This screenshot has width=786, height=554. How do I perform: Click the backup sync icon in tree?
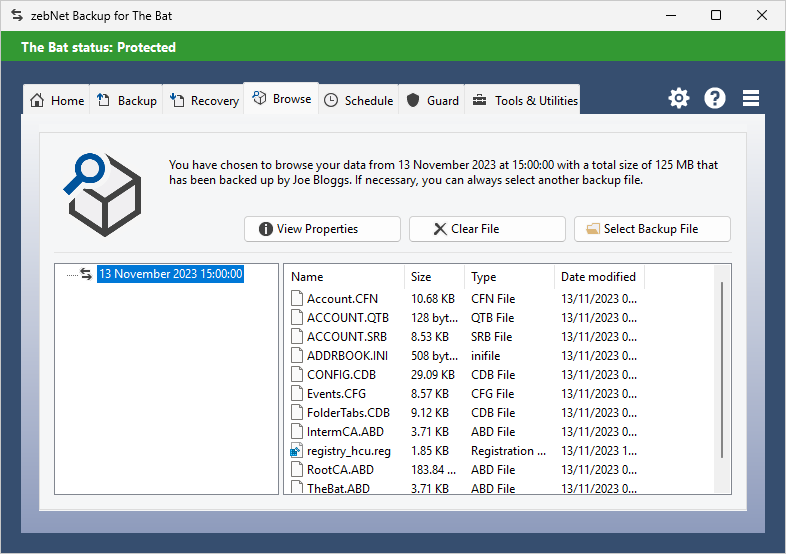point(86,274)
